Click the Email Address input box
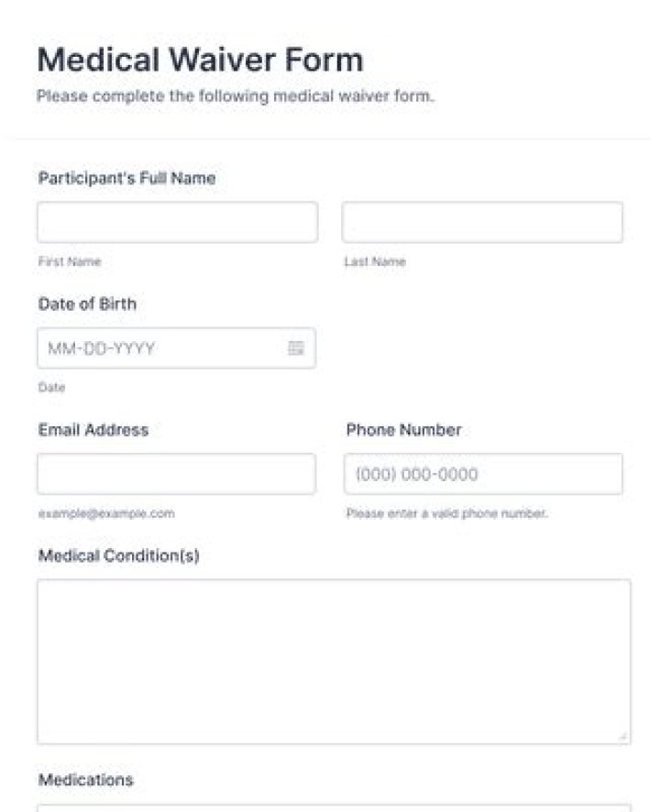660x812 pixels. [176, 474]
